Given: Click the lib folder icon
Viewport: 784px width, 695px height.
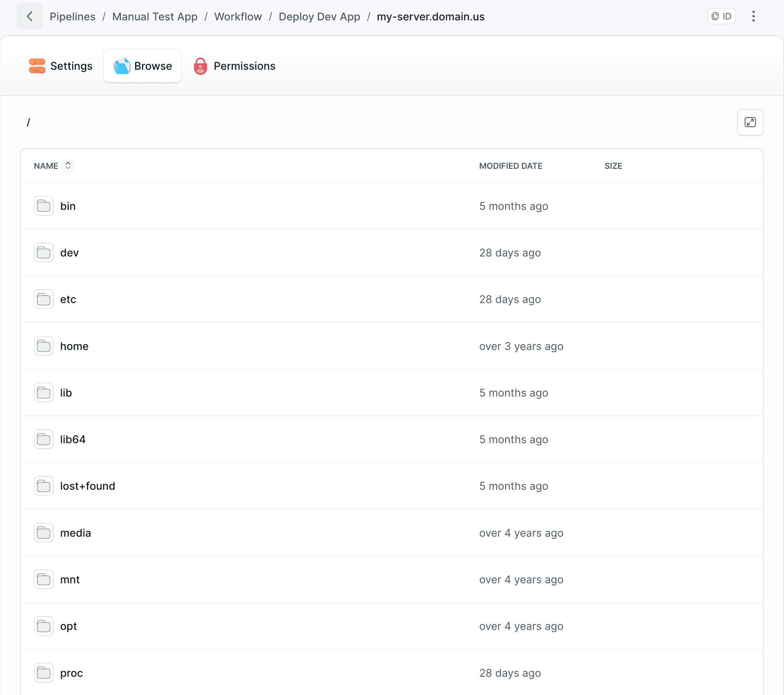Looking at the screenshot, I should [44, 393].
